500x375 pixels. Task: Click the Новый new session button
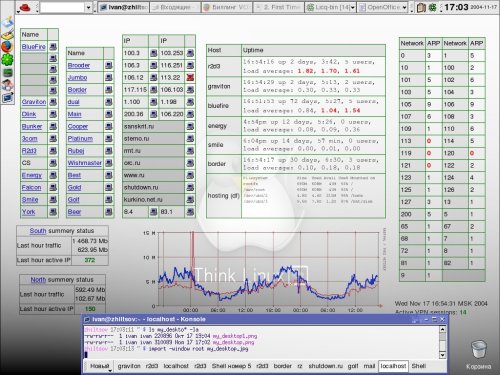100,366
